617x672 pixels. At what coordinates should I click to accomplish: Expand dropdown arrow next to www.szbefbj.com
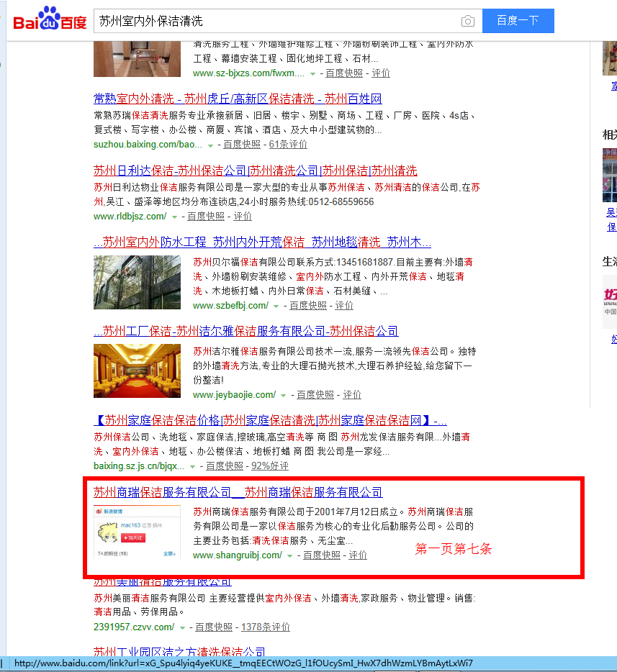(x=276, y=307)
